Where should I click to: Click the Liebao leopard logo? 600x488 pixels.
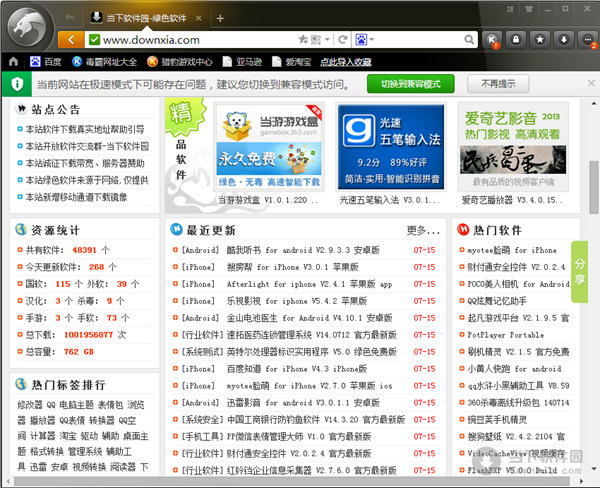tap(27, 27)
